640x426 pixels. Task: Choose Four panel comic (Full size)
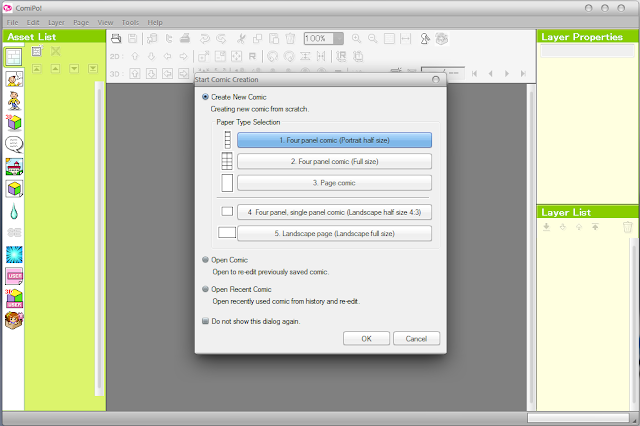[334, 161]
